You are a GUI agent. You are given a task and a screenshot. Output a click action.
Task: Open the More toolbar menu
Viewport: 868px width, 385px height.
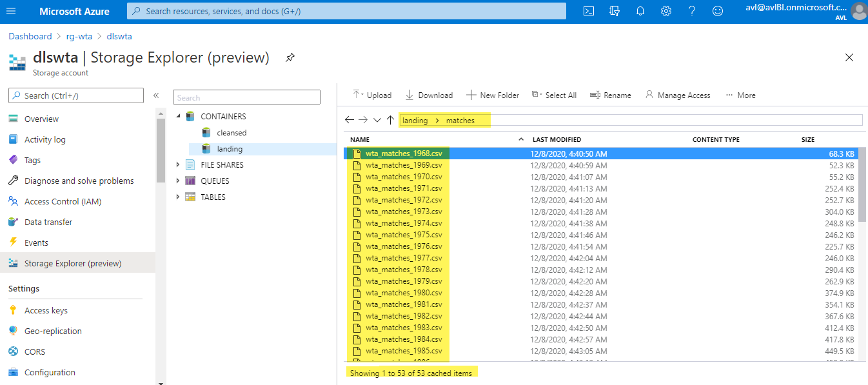[740, 95]
